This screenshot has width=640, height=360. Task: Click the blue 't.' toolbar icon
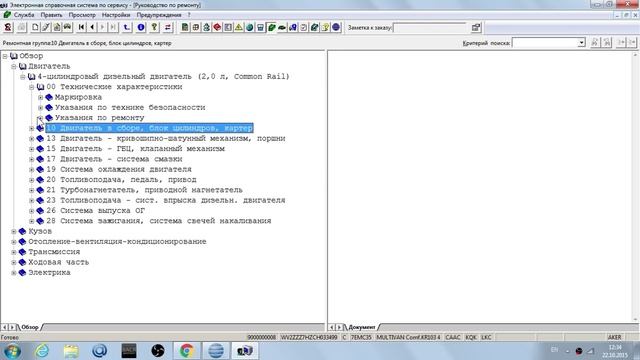point(127,27)
